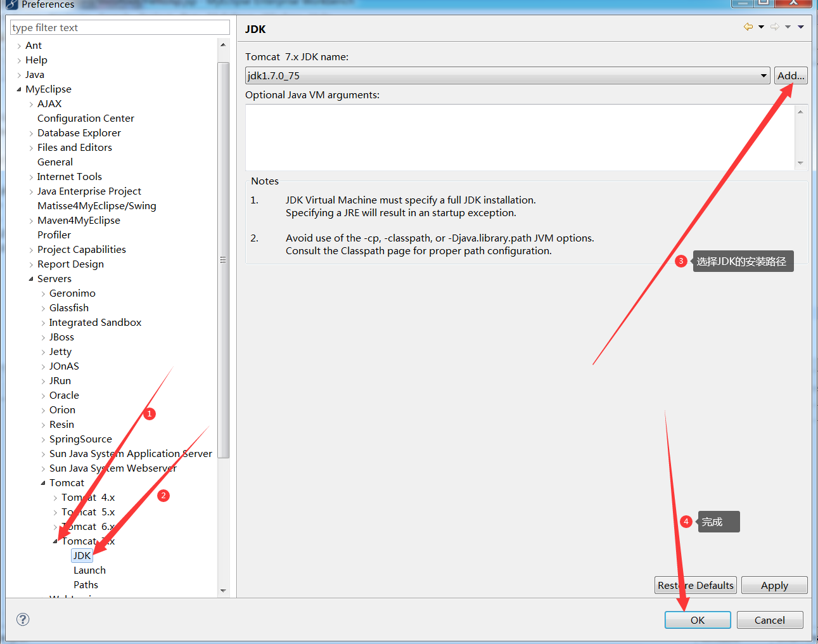Select JBoss server item

[x=61, y=337]
